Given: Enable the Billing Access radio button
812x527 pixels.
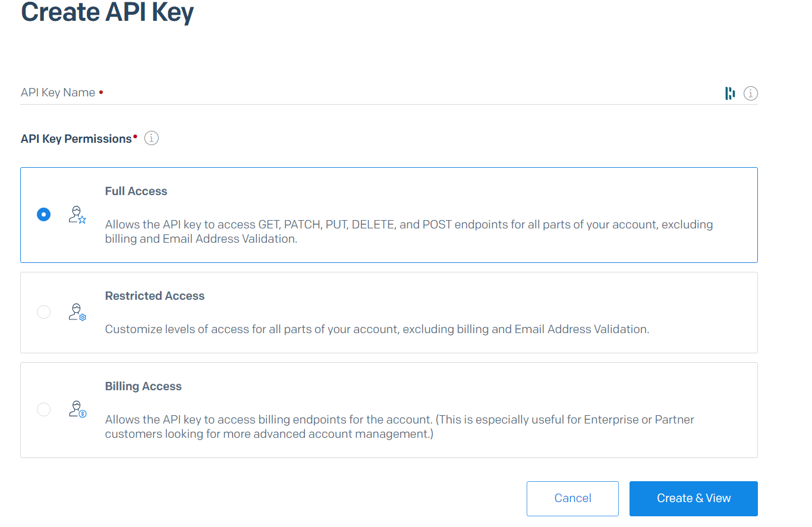Looking at the screenshot, I should (43, 409).
